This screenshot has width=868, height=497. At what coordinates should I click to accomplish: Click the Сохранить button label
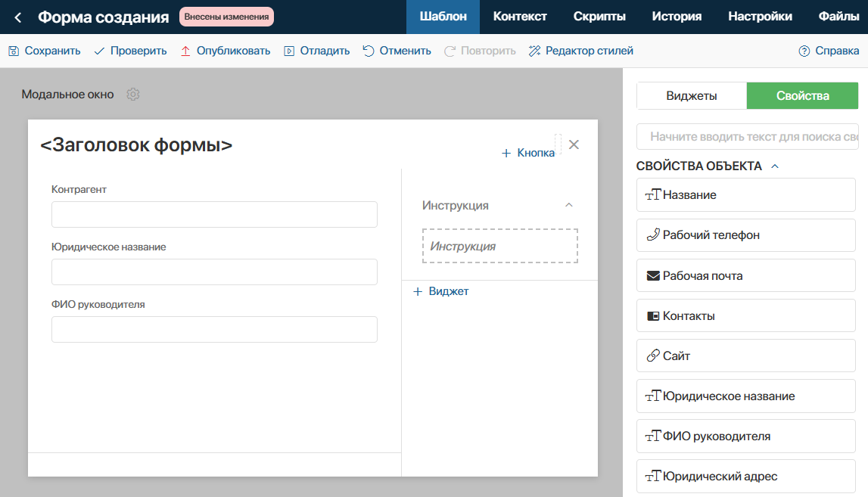[x=52, y=51]
